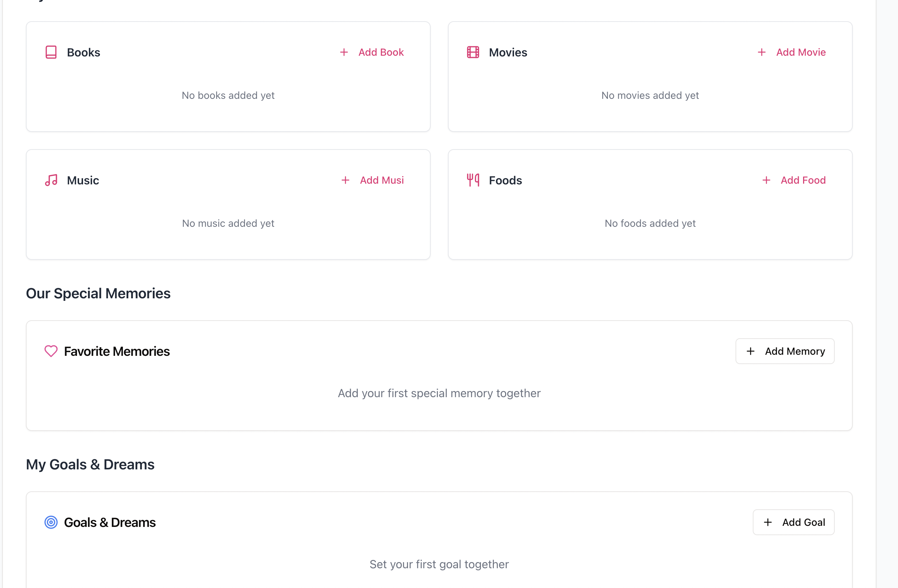Click the Music note icon
This screenshot has height=588, width=898.
(51, 180)
